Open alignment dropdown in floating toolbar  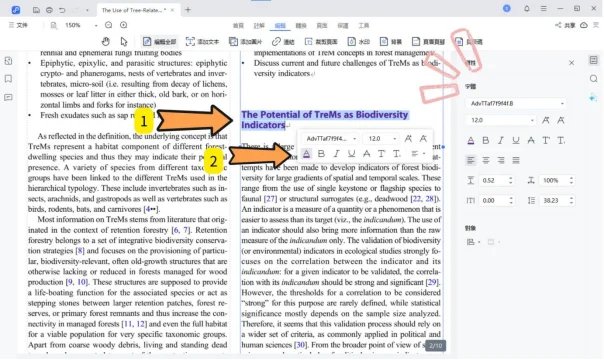tap(418, 154)
